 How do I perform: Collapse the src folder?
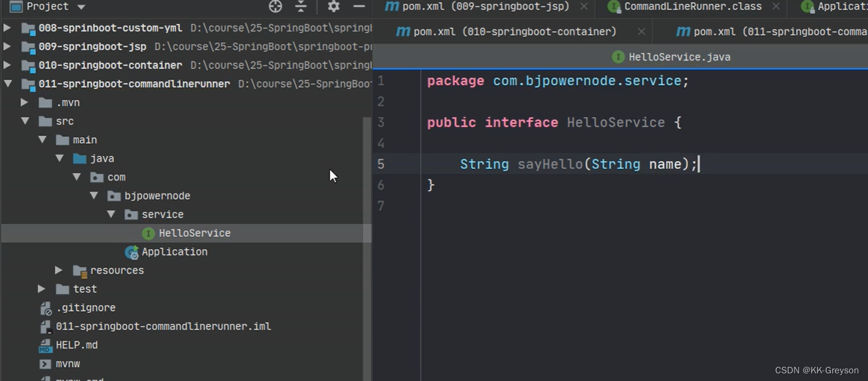click(25, 121)
